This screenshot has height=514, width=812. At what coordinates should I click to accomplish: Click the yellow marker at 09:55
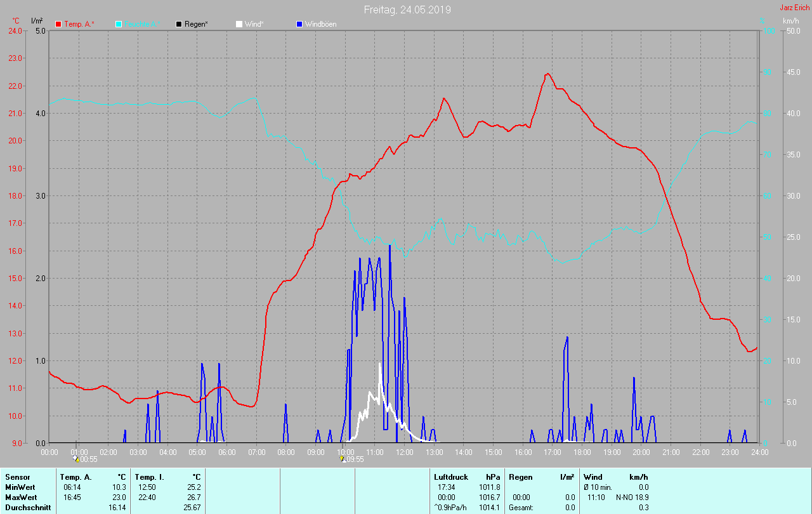pyautogui.click(x=342, y=458)
